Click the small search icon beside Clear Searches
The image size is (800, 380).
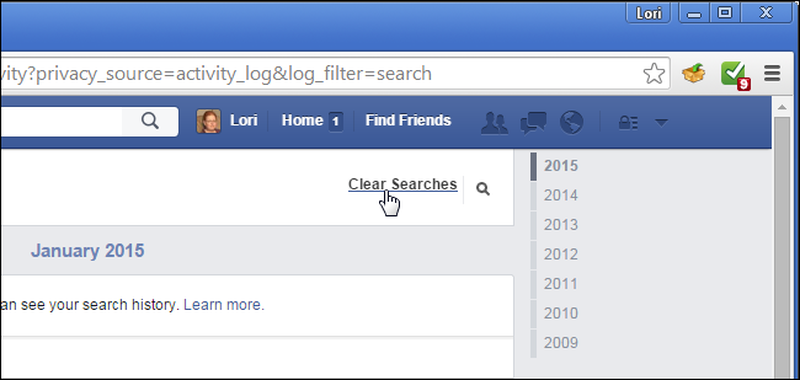coord(483,189)
